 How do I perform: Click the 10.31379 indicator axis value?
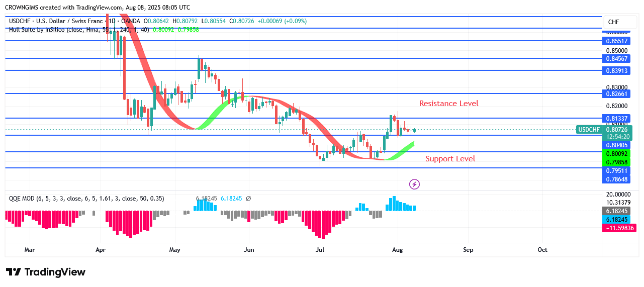point(618,203)
